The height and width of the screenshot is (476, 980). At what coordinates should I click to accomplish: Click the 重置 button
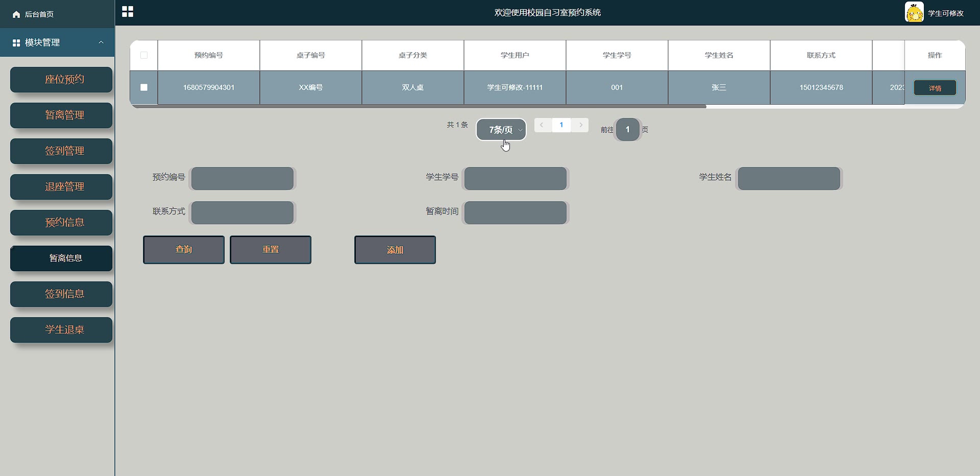pyautogui.click(x=271, y=250)
